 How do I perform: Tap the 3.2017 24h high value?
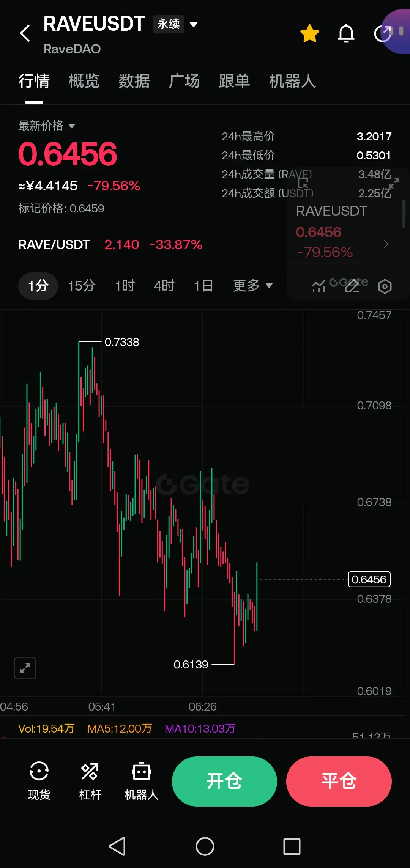pyautogui.click(x=374, y=136)
